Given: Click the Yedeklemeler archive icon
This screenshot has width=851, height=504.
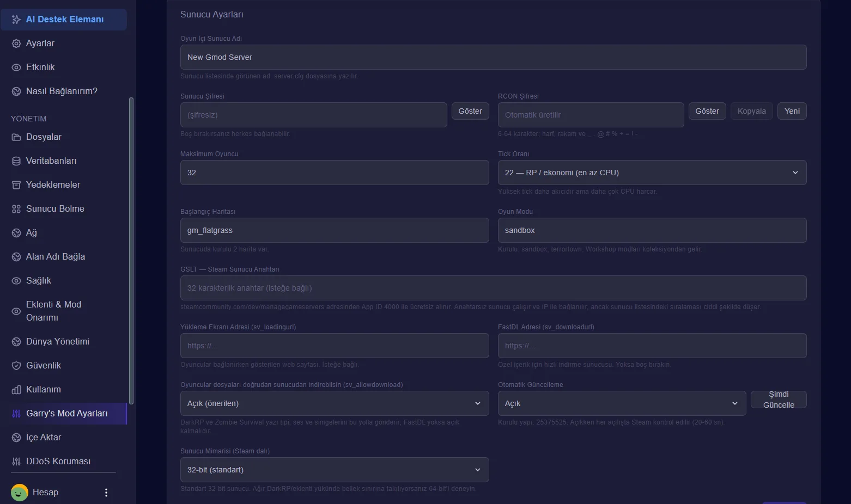Looking at the screenshot, I should pyautogui.click(x=16, y=185).
